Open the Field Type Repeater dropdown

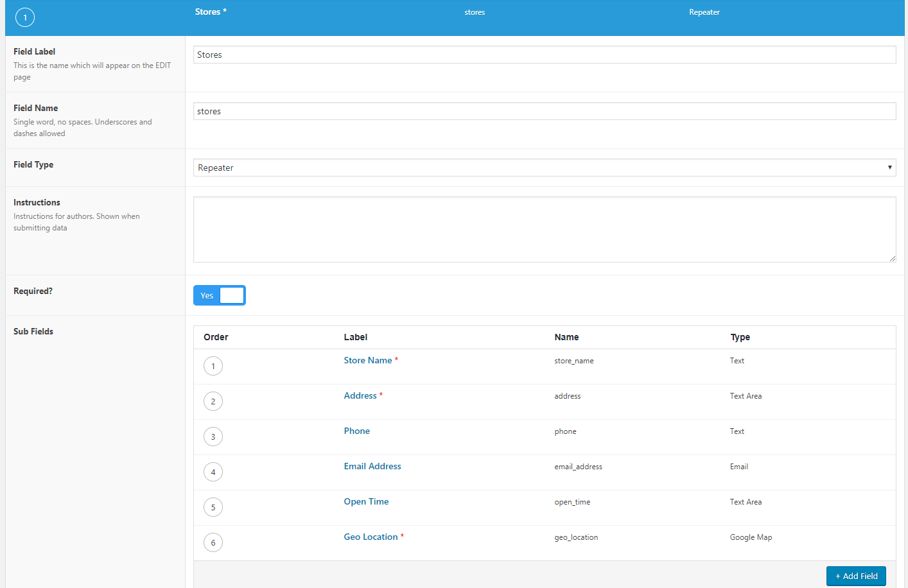pos(545,168)
